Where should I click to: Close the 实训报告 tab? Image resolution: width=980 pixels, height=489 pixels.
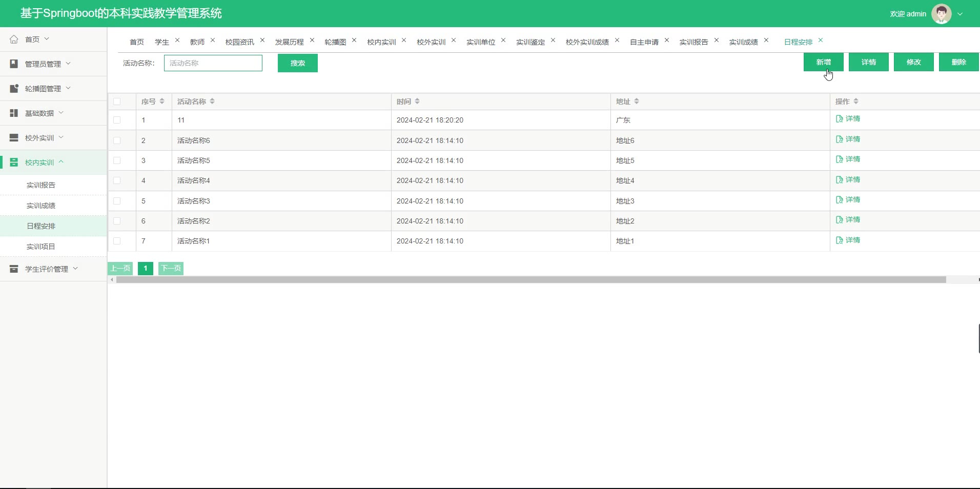click(717, 40)
